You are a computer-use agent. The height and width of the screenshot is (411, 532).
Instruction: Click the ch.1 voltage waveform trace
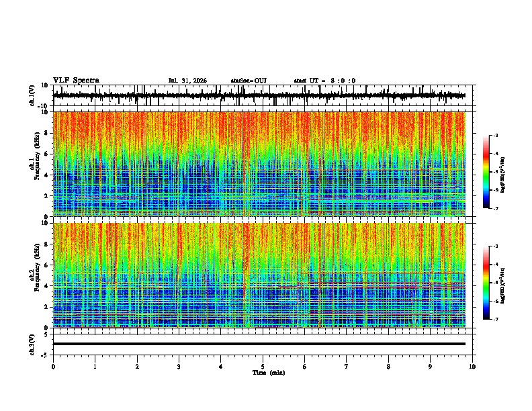click(259, 95)
